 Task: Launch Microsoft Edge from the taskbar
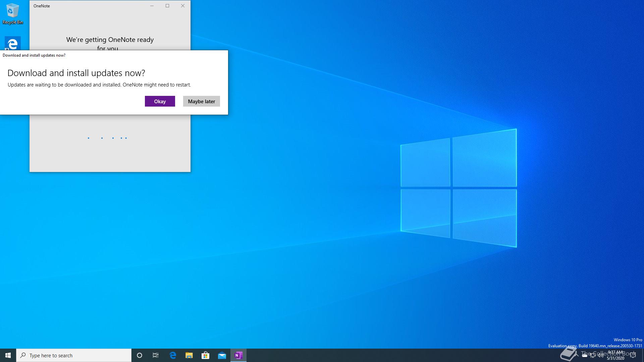click(173, 355)
